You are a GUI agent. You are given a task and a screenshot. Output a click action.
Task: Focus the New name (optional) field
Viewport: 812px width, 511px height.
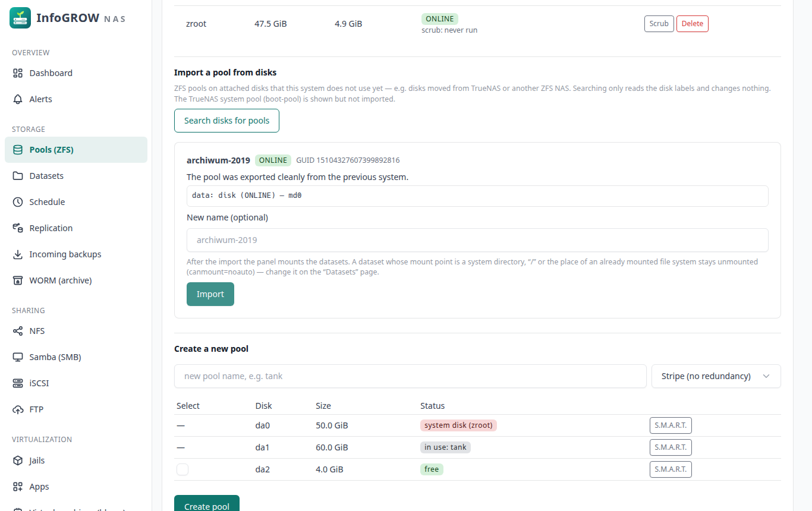pos(477,240)
